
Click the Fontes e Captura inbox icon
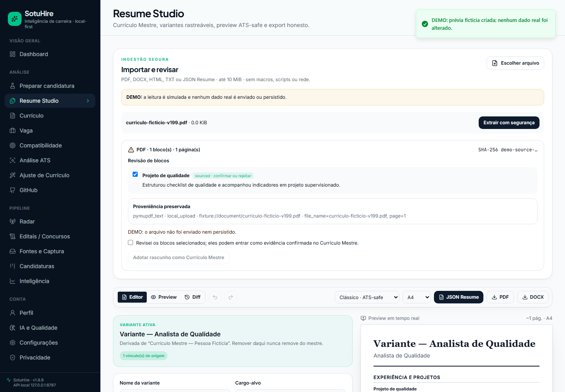(13, 251)
